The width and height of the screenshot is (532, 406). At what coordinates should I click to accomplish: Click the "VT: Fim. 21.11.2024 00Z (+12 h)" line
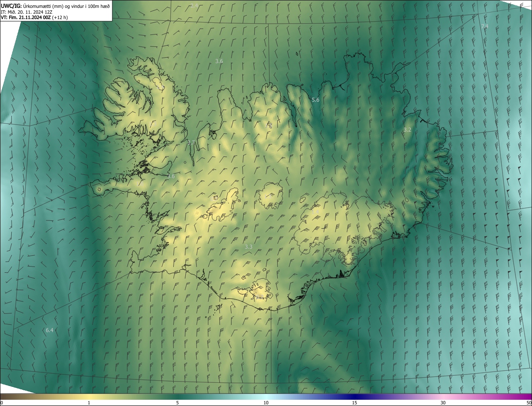tap(34, 17)
